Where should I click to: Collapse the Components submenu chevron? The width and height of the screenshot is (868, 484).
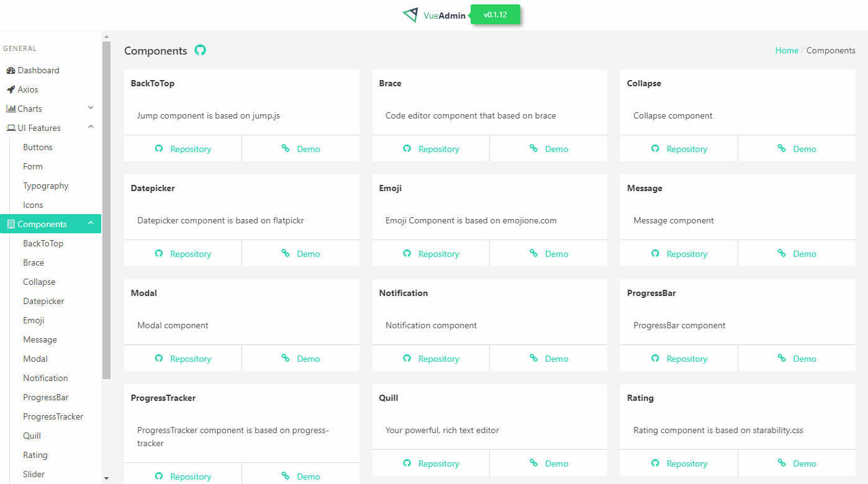pyautogui.click(x=91, y=223)
